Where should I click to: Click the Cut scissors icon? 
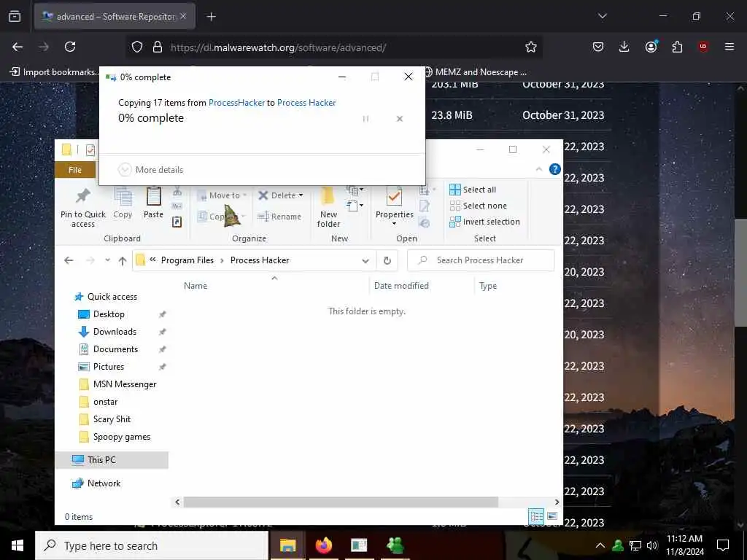coord(177,192)
